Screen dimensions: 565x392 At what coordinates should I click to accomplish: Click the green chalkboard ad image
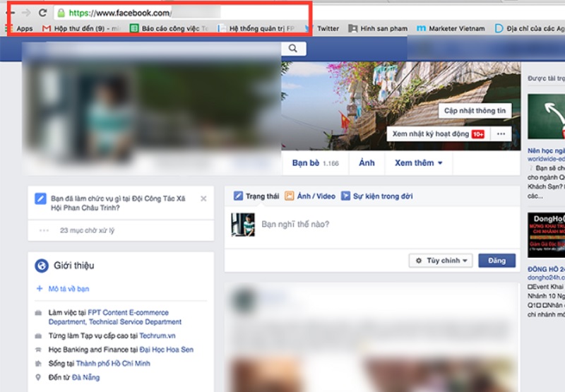546,117
